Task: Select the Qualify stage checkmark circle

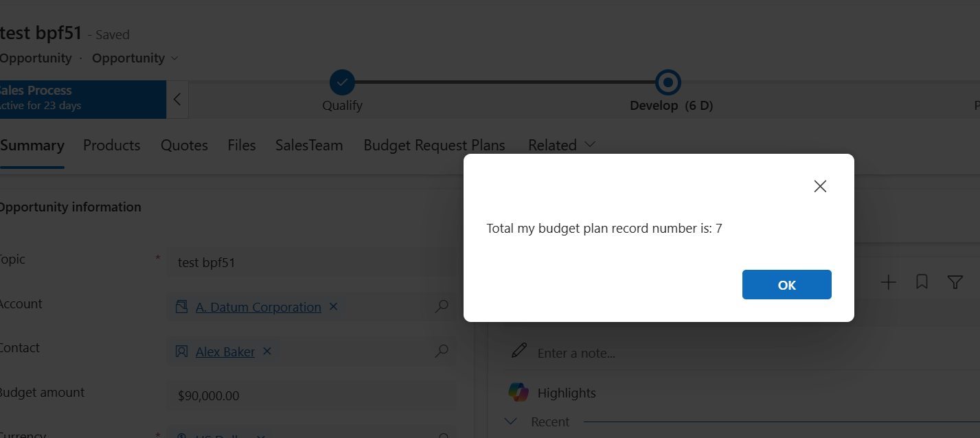Action: (342, 82)
